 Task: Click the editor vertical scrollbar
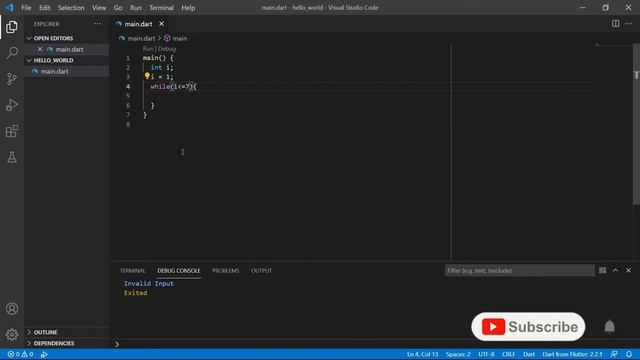[x=636, y=124]
